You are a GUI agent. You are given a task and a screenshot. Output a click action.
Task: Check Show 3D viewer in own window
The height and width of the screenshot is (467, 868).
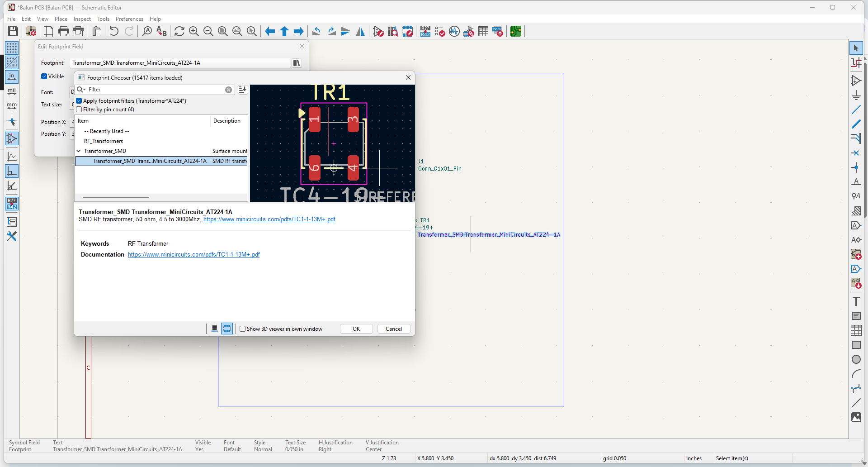pos(243,329)
